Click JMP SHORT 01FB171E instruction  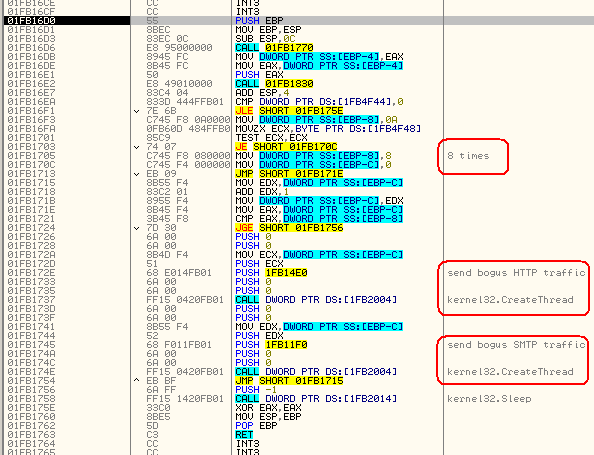[289, 174]
